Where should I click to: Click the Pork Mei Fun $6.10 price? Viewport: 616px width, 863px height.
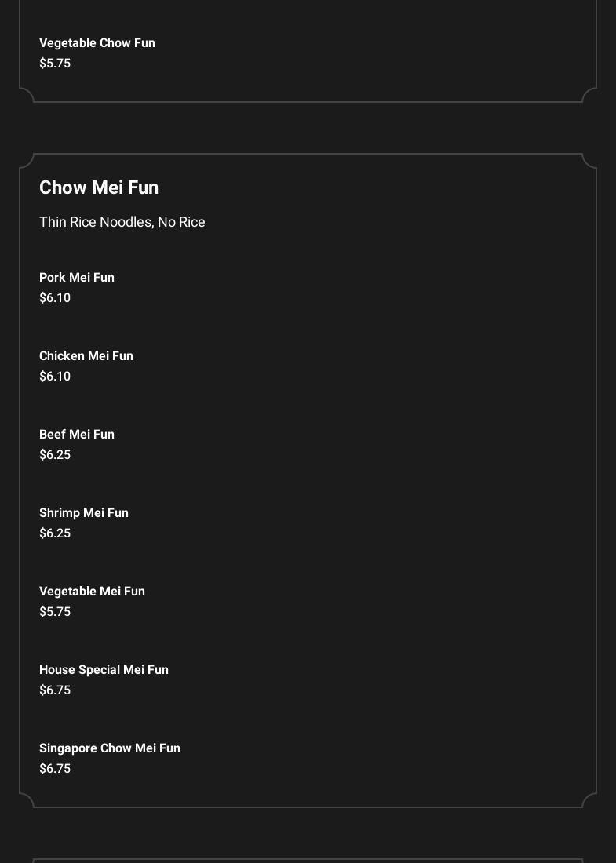click(x=55, y=298)
